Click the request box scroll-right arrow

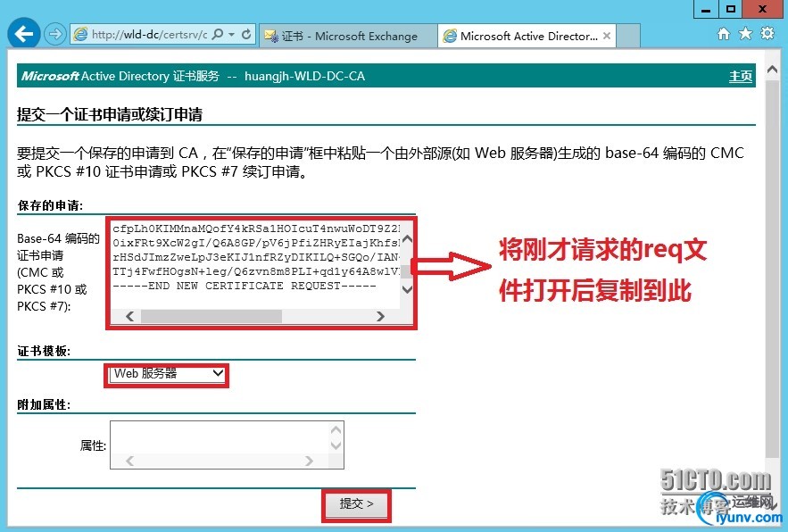point(380,316)
